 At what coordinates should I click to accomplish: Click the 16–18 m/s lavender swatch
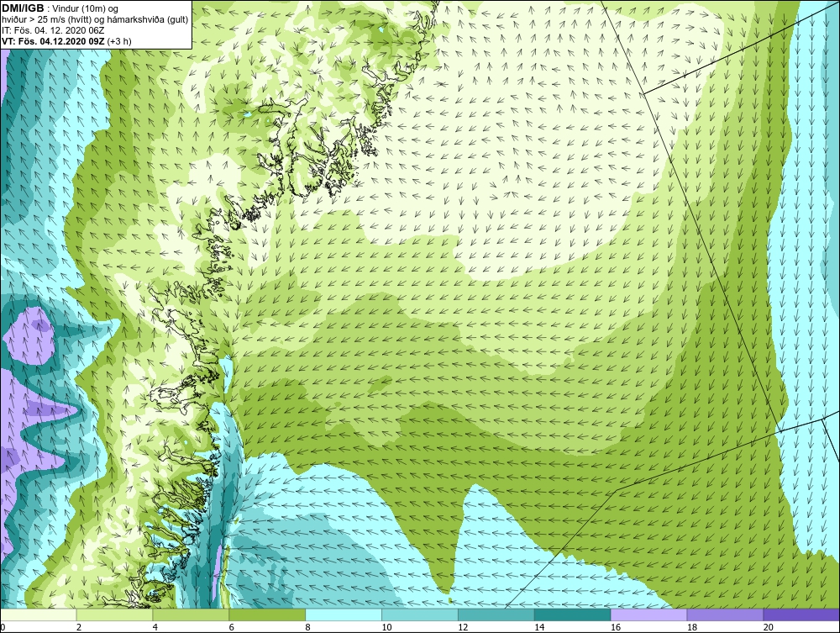(648, 615)
